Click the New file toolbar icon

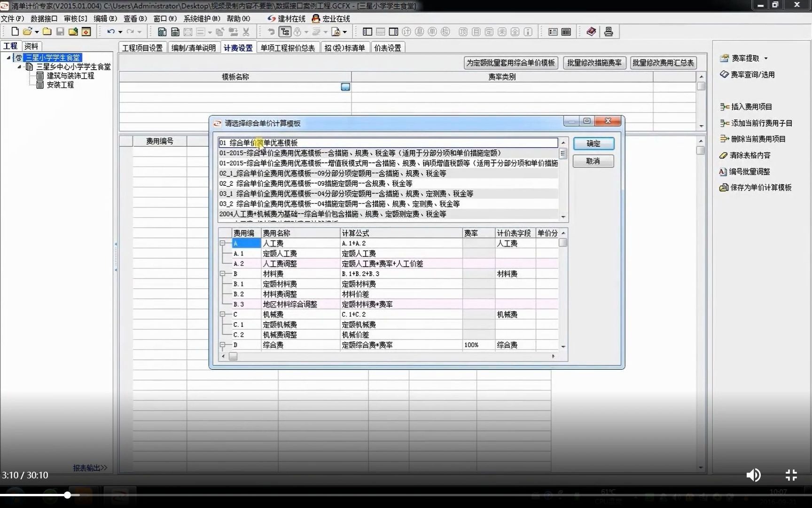[15, 32]
